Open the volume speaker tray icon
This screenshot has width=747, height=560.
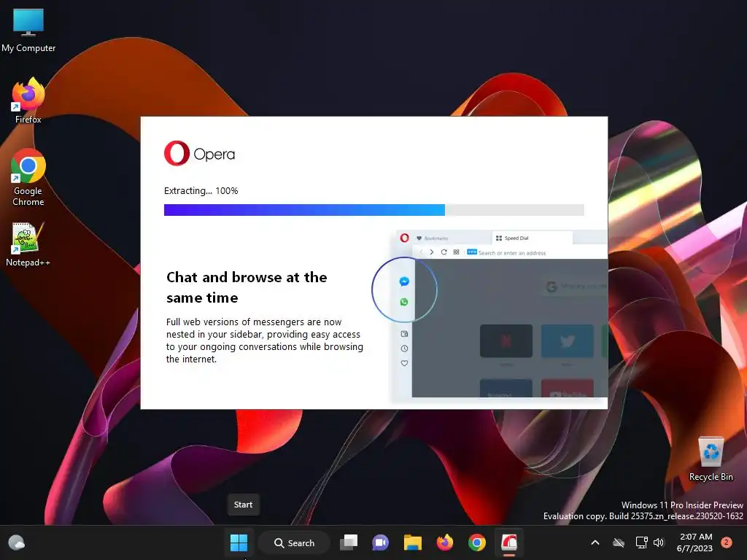point(659,542)
